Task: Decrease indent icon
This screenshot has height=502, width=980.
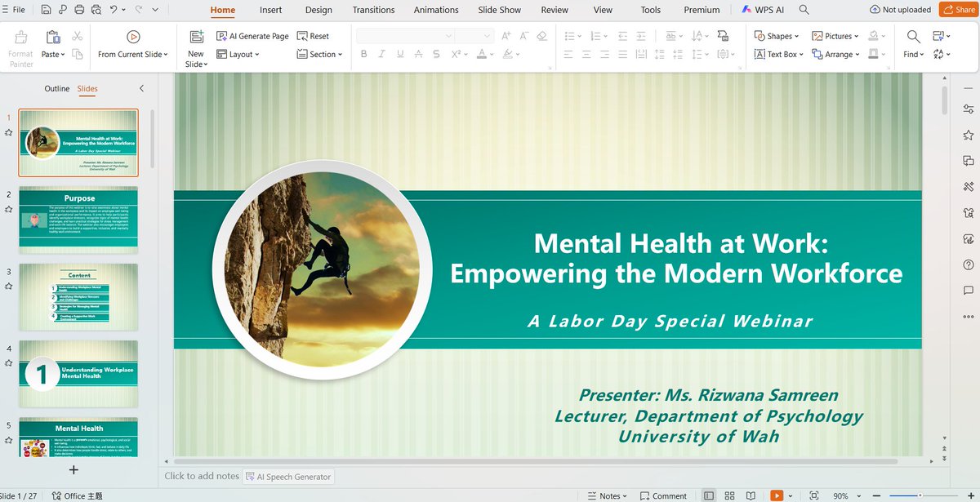Action: coord(622,36)
